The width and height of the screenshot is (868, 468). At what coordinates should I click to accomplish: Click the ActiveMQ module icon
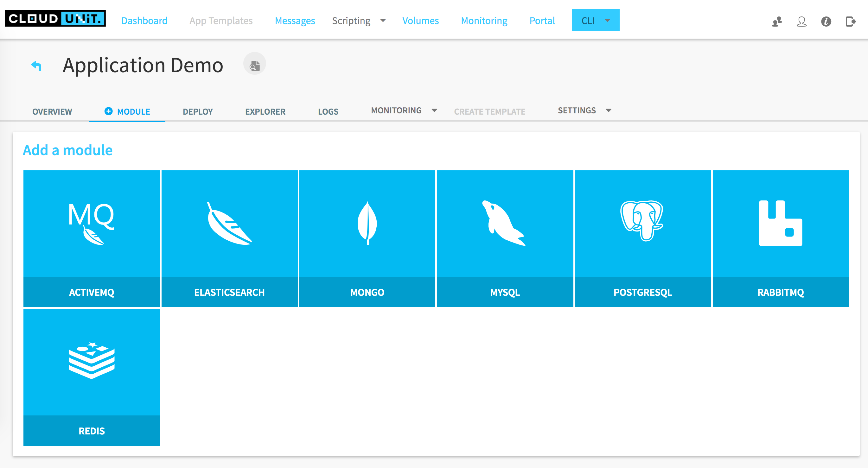click(91, 223)
